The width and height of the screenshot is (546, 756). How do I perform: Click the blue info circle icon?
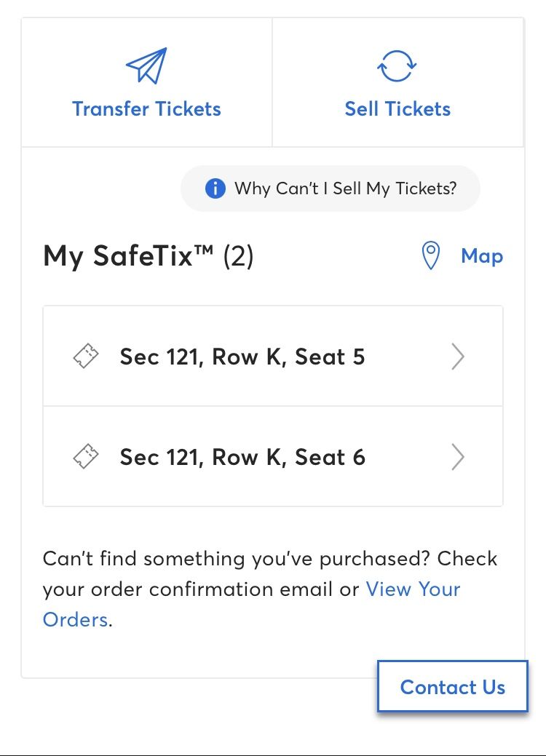[x=215, y=188]
